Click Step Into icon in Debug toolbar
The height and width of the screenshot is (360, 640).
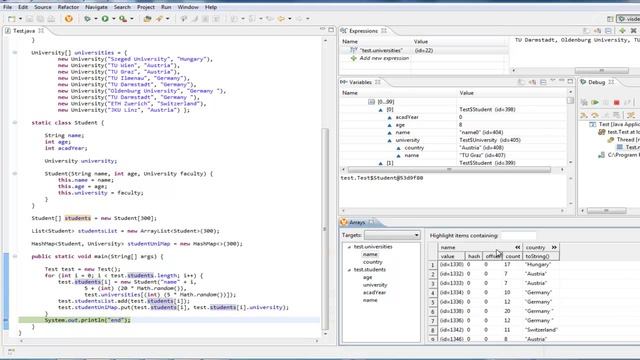(584, 116)
